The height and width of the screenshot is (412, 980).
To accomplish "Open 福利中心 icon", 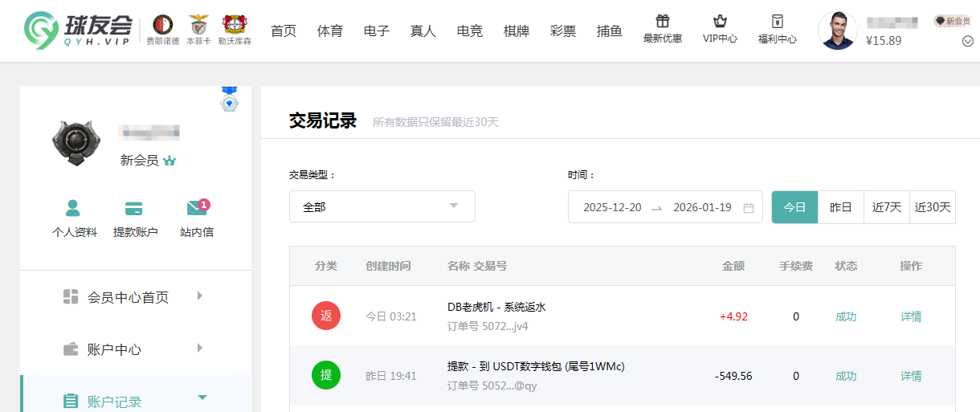I will [x=777, y=22].
